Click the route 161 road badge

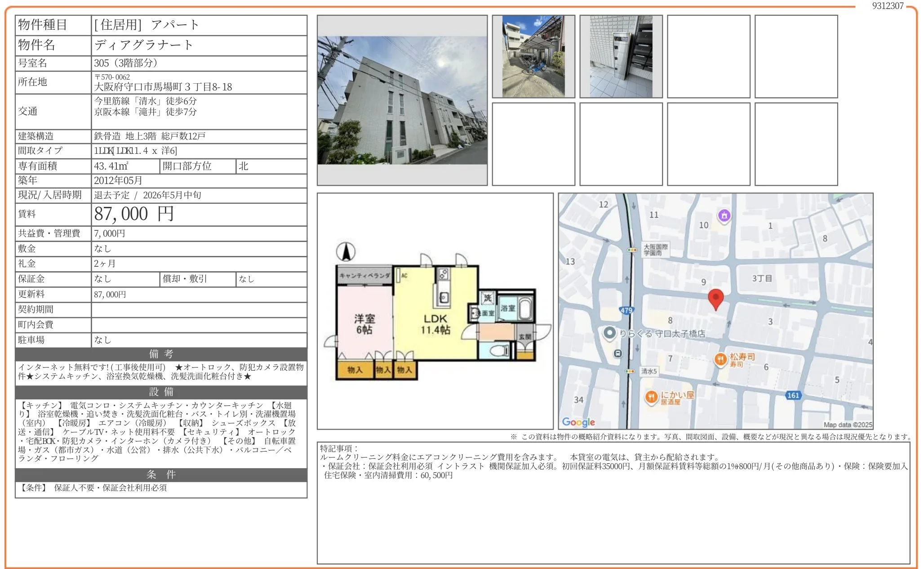point(793,395)
